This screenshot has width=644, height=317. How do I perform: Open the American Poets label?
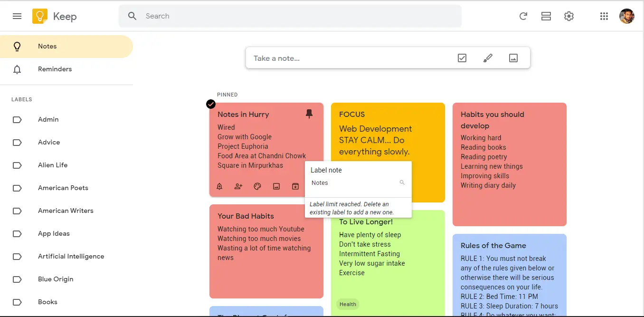tap(63, 188)
